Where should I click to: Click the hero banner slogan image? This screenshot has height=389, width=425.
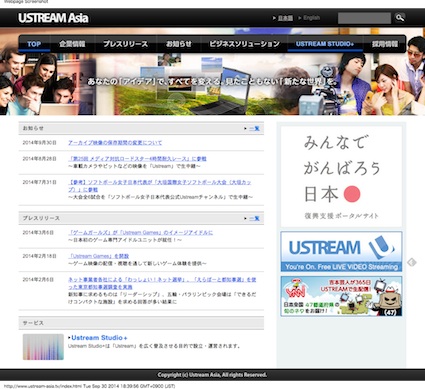click(x=212, y=81)
